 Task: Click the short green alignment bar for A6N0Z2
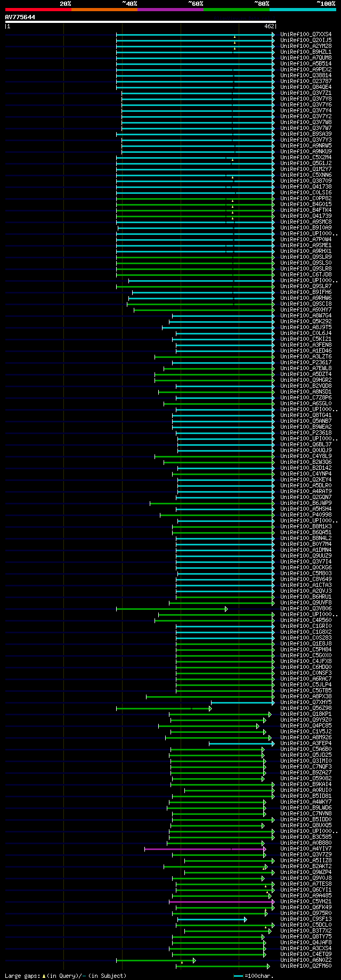pos(156,960)
